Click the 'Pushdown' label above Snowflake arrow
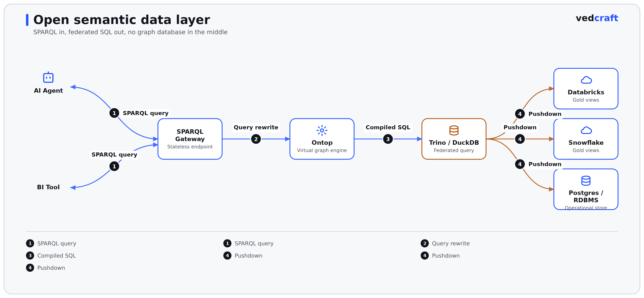The image size is (644, 298). click(x=520, y=127)
